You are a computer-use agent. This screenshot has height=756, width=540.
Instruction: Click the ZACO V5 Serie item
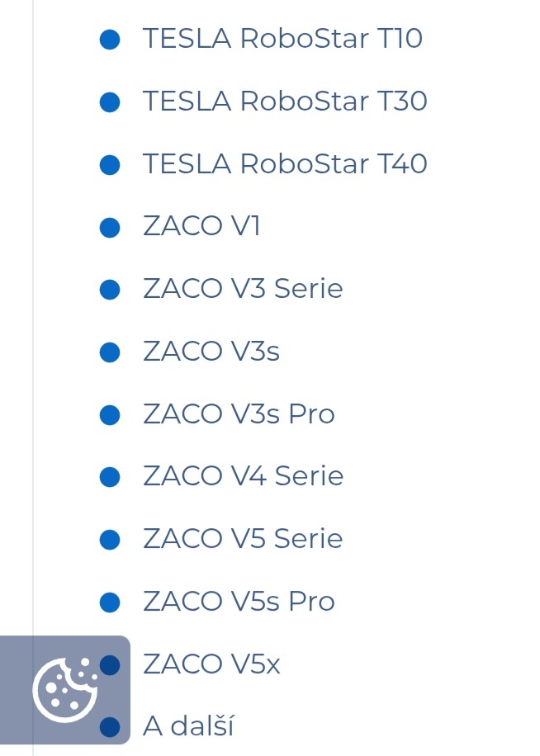243,539
